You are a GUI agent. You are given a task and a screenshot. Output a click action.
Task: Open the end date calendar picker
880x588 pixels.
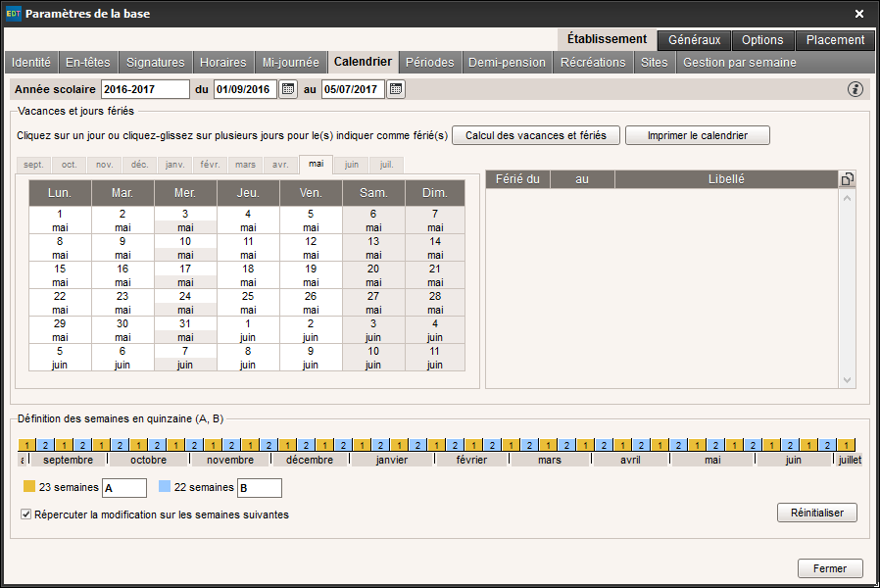(396, 90)
